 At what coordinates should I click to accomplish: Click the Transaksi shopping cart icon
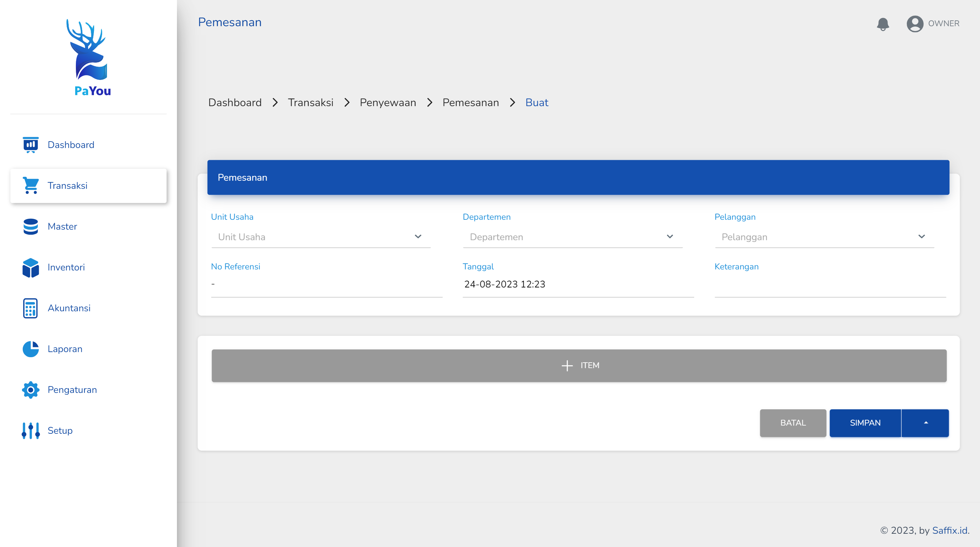pyautogui.click(x=30, y=186)
